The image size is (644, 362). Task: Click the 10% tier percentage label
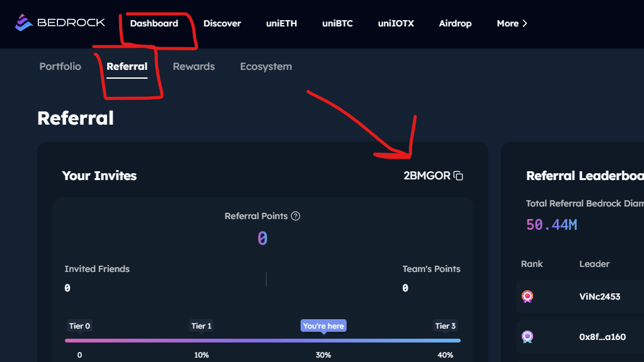point(201,355)
